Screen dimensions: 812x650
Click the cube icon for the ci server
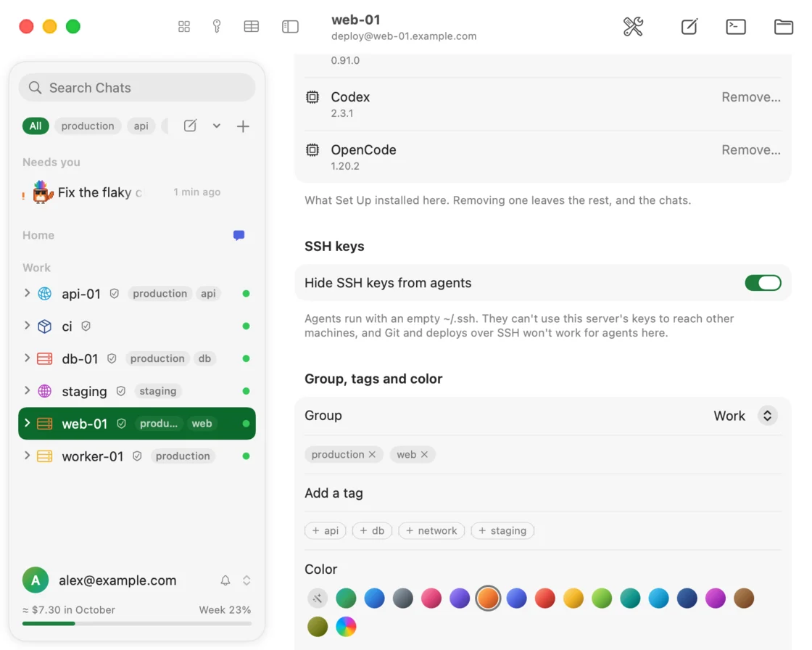[x=45, y=326]
